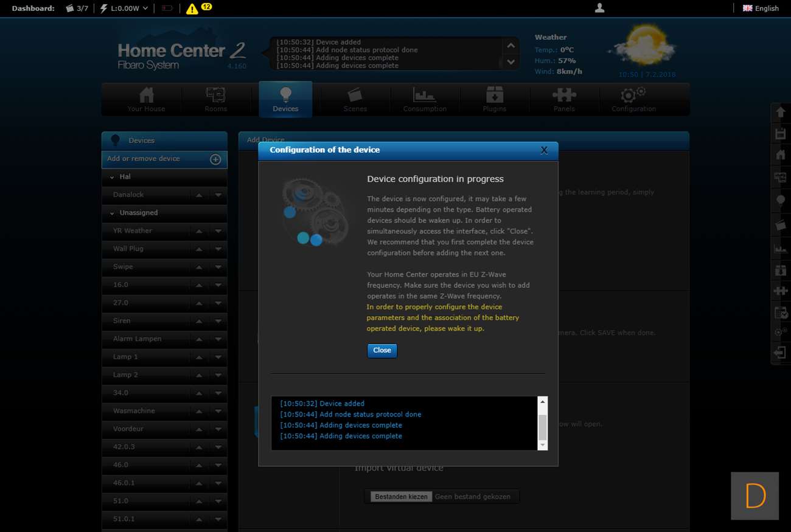This screenshot has width=791, height=532.
Task: Collapse the Unassigned devices section
Action: coord(112,213)
